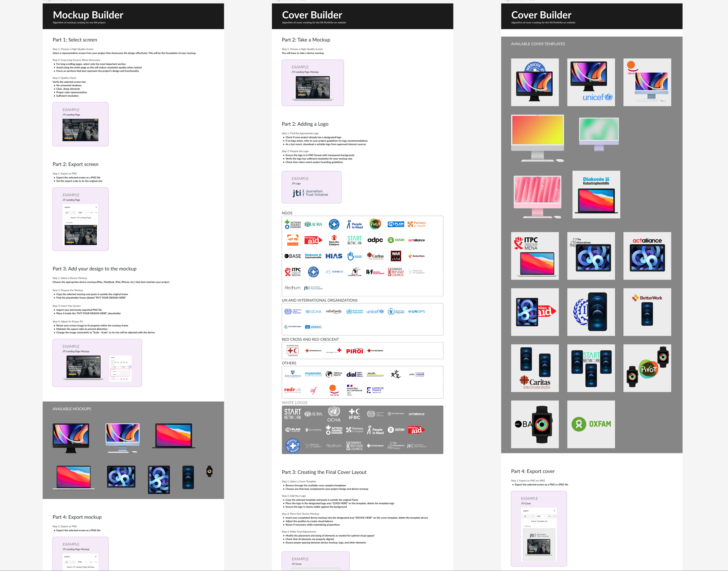Select the white IFRC logo
The image size is (728, 571).
tap(355, 414)
